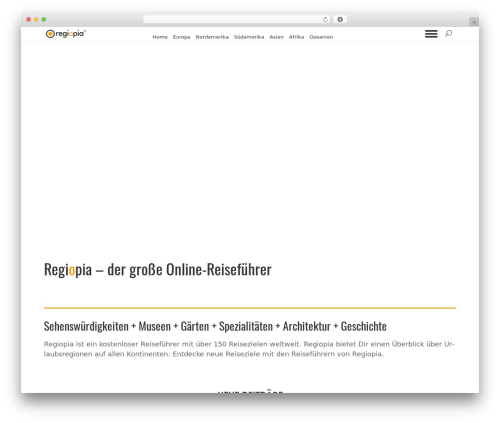Reload page via refresh icon
This screenshot has width=500, height=423.
point(325,20)
